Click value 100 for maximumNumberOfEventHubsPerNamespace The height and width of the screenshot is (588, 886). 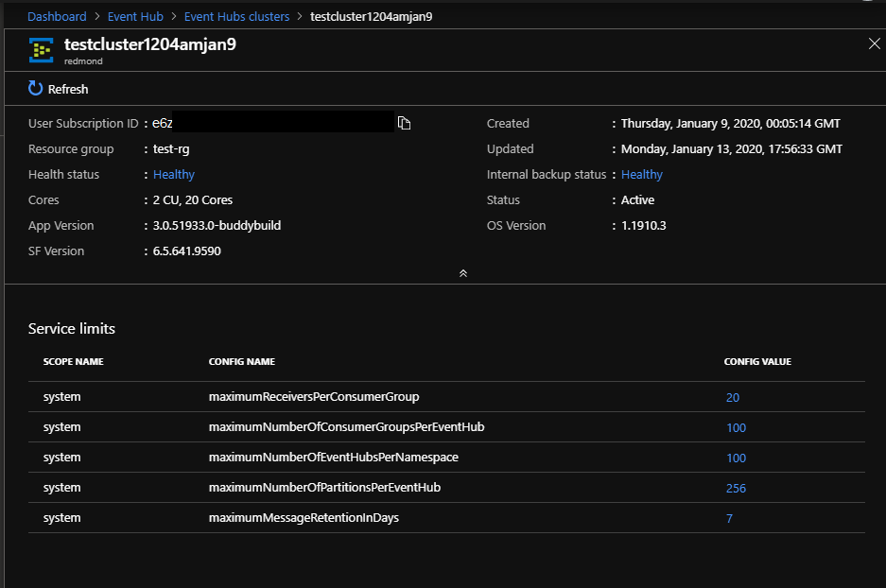(736, 458)
